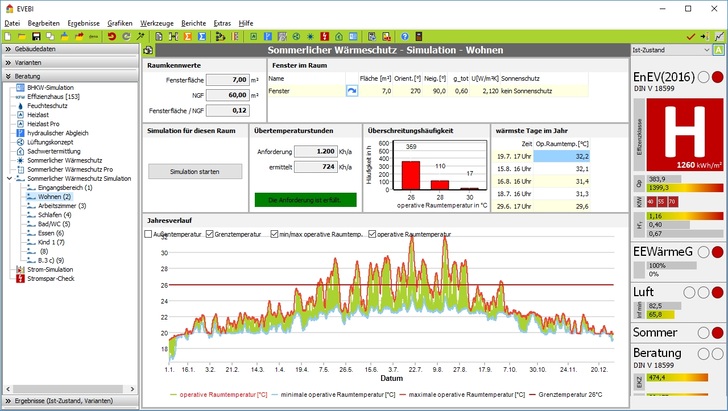
Task: Click the red checkmark icon at toolbar right
Action: (691, 36)
